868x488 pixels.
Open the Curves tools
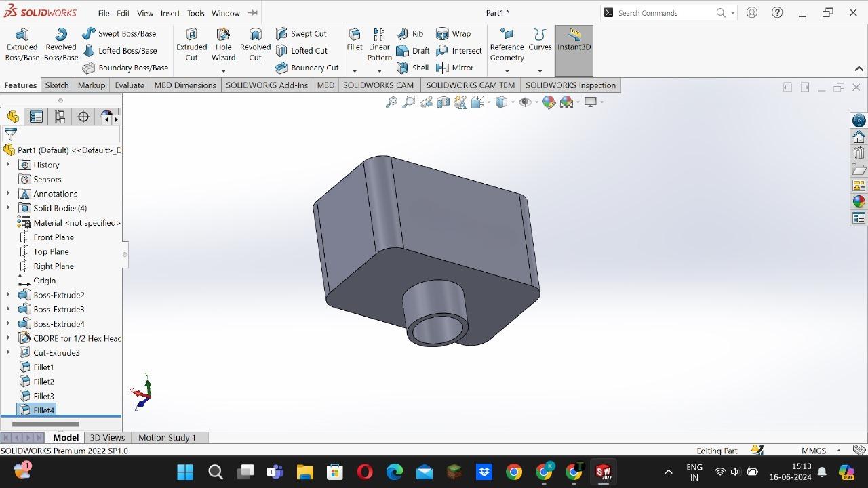click(540, 40)
